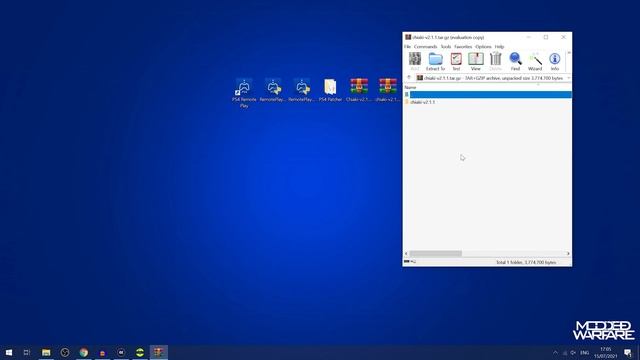This screenshot has height=360, width=640.
Task: Click the taskbar clock and date
Action: [x=606, y=353]
